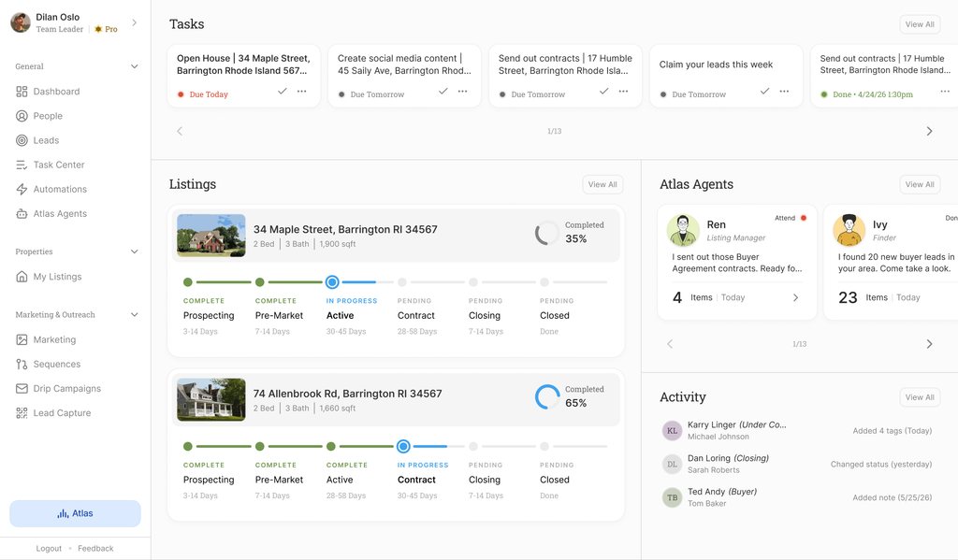Viewport: 958px width, 560px height.
Task: View all tasks
Action: click(x=920, y=24)
